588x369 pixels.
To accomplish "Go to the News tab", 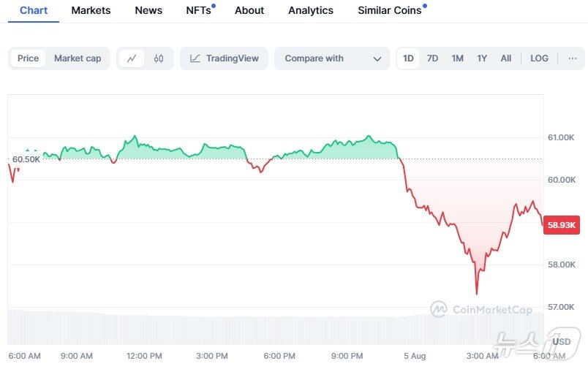I will click(x=148, y=10).
